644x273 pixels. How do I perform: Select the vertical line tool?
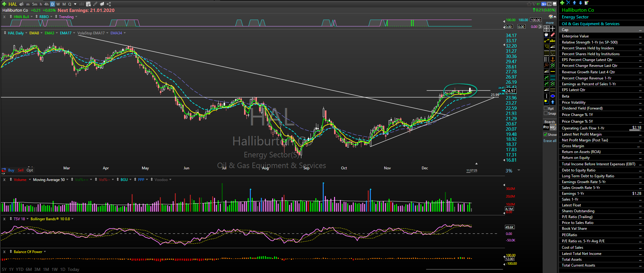tap(547, 96)
